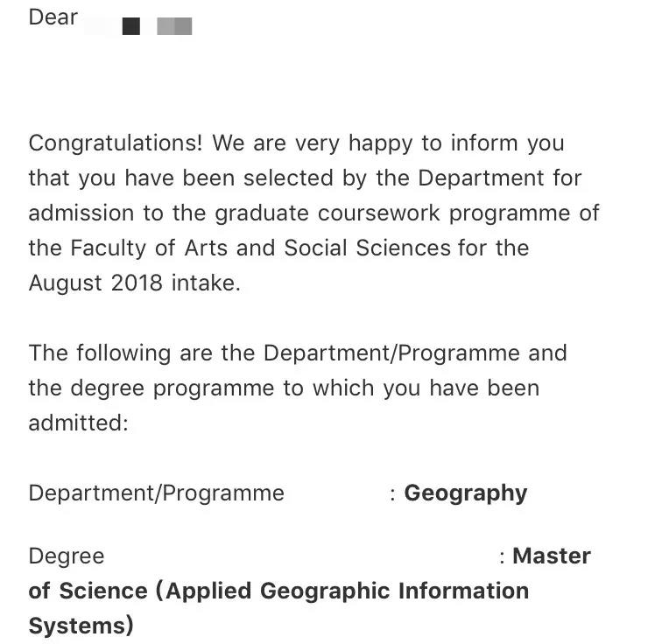The image size is (655, 644).
Task: Click the bold "Geography" department value
Action: [465, 493]
